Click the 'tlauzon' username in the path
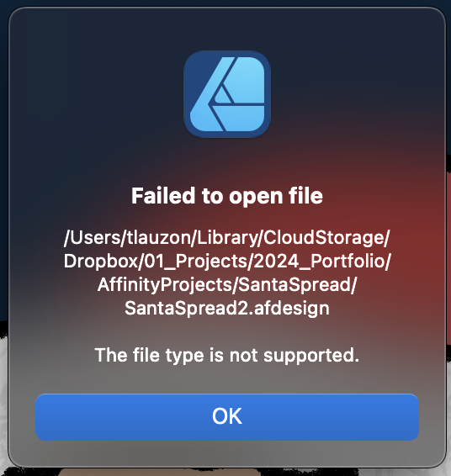The image size is (451, 476). [159, 237]
